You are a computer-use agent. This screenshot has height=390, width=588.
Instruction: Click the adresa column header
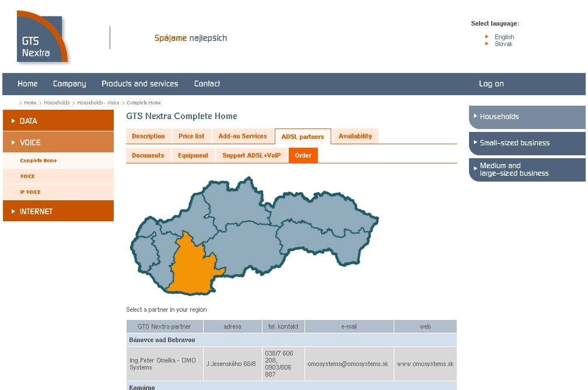(233, 326)
